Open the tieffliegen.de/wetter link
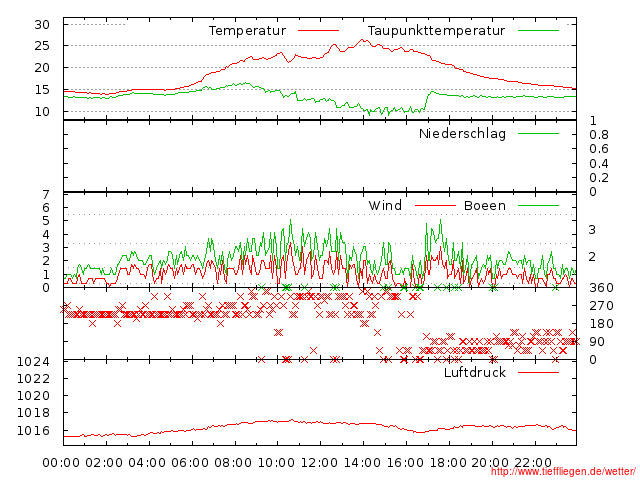 click(x=563, y=472)
